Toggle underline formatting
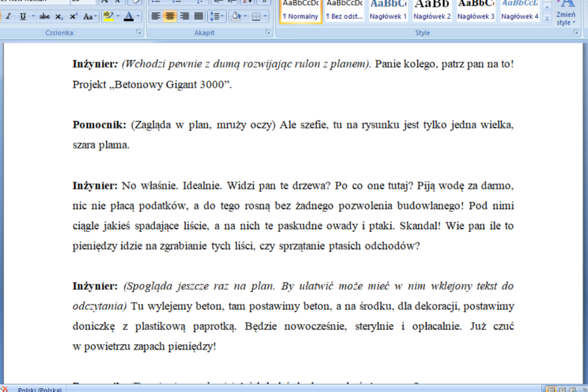 [x=23, y=16]
